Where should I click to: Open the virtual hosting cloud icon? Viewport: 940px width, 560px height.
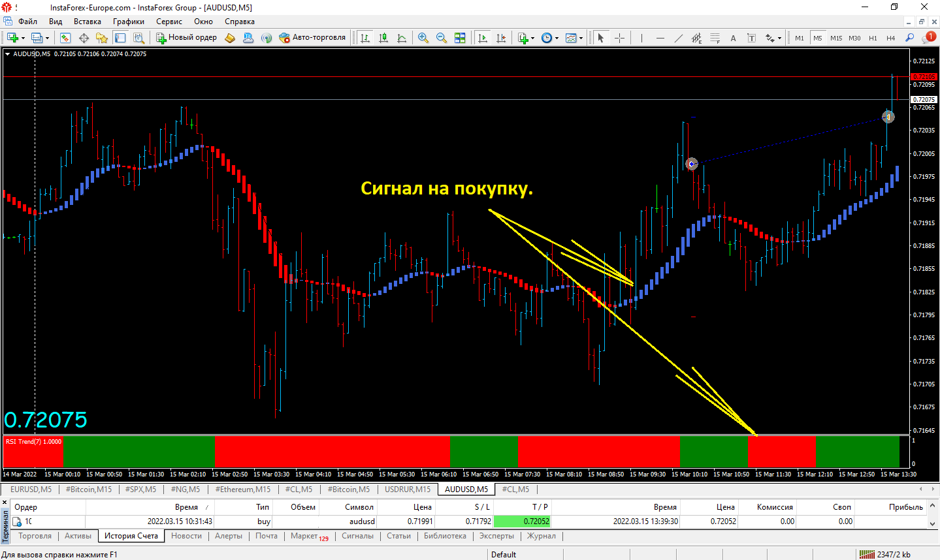pos(248,38)
